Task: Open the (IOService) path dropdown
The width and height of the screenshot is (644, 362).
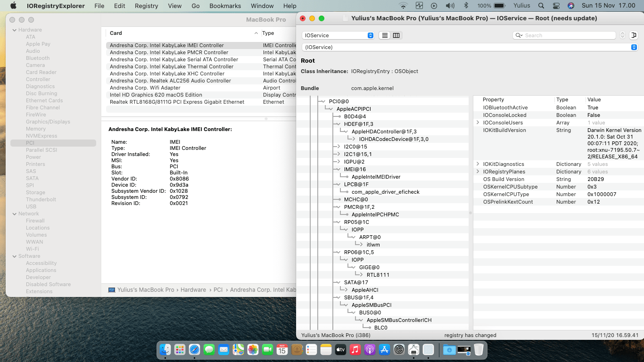Action: point(470,47)
